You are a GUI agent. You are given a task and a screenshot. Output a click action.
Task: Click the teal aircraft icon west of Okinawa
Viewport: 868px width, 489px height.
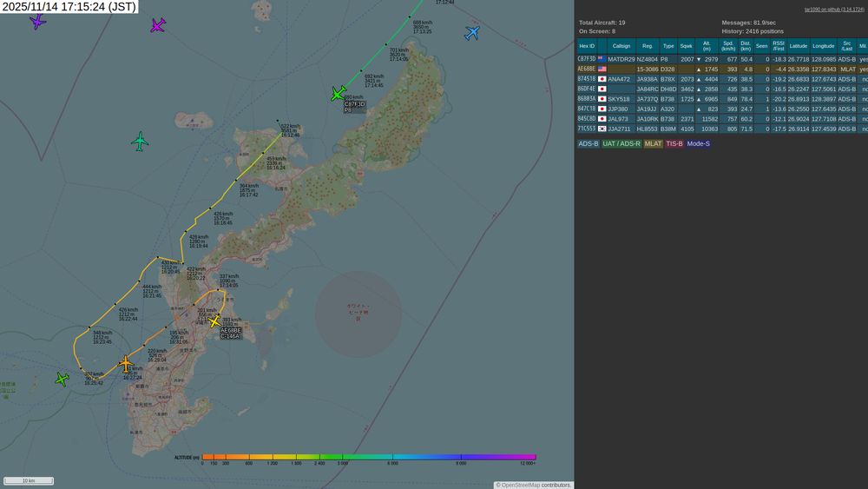140,142
